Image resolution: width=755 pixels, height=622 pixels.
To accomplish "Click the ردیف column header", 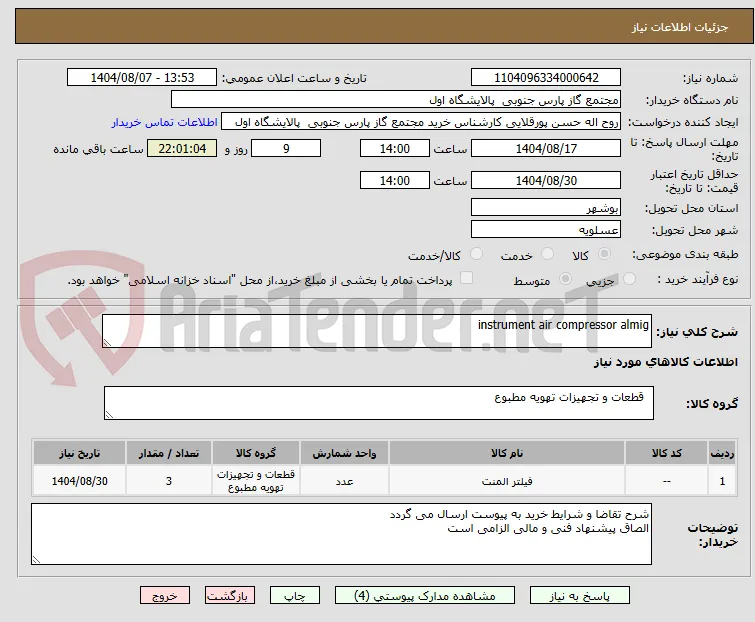I will (x=722, y=453).
